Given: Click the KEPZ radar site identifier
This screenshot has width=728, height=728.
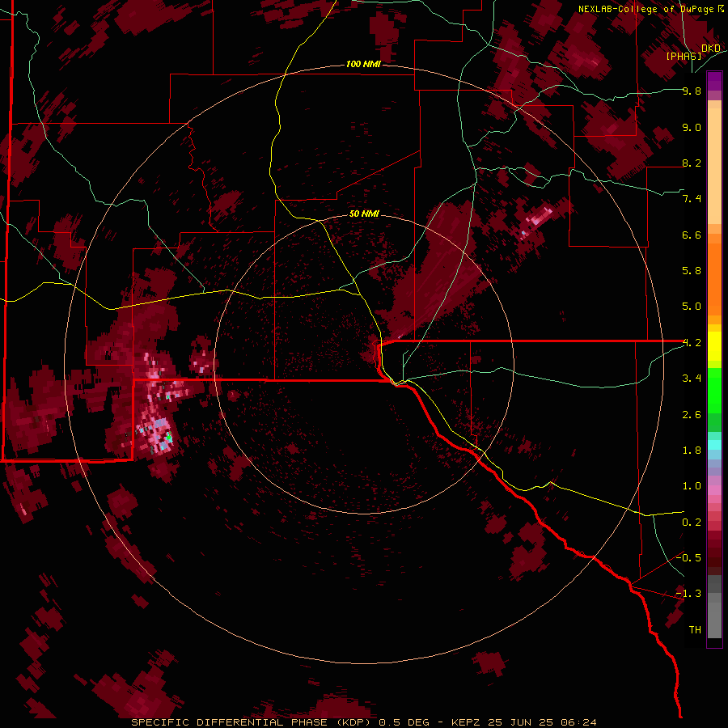Looking at the screenshot, I should coord(467,722).
